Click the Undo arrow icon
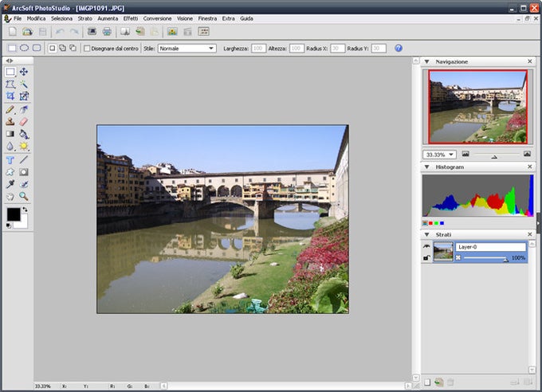The image size is (542, 392). coord(60,32)
